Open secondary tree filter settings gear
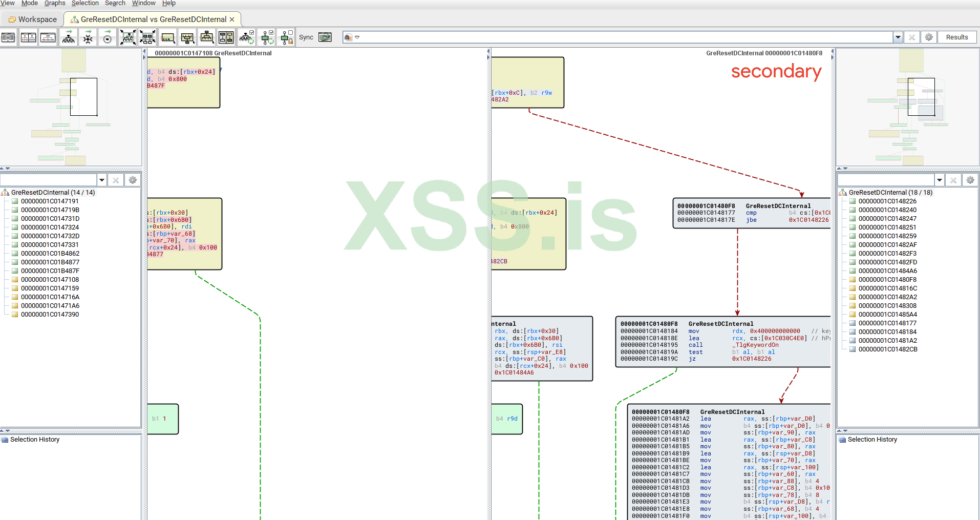 tap(970, 180)
